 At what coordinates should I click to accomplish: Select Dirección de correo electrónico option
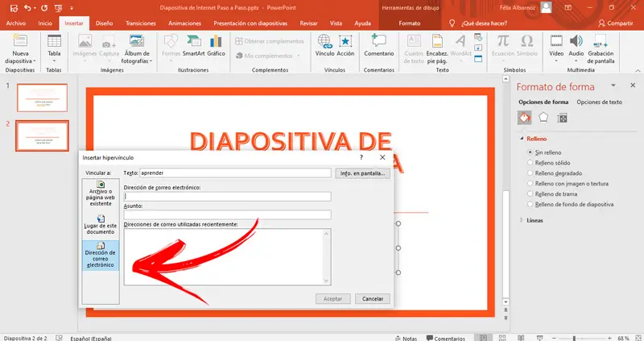[101, 256]
